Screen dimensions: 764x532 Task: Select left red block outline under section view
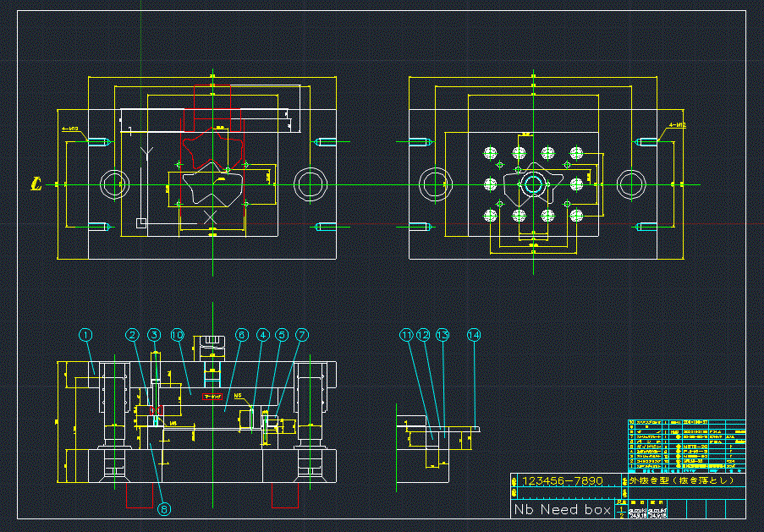tap(140, 496)
